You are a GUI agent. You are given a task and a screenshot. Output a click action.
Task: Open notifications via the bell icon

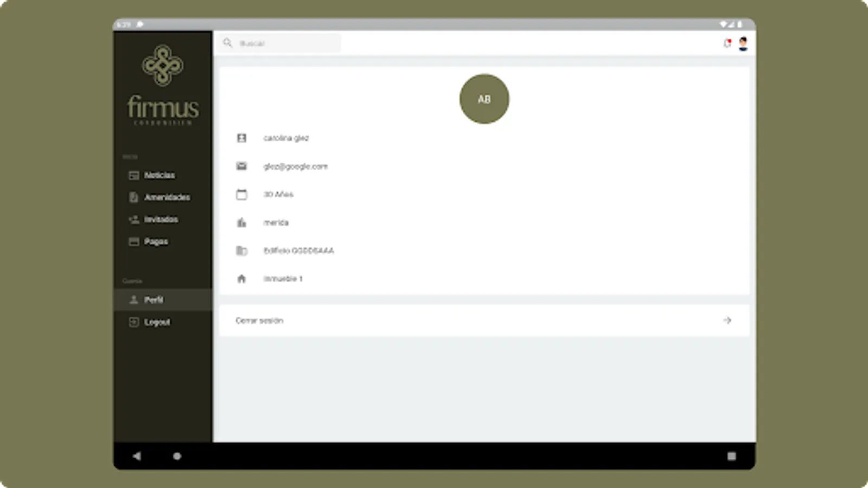point(727,43)
